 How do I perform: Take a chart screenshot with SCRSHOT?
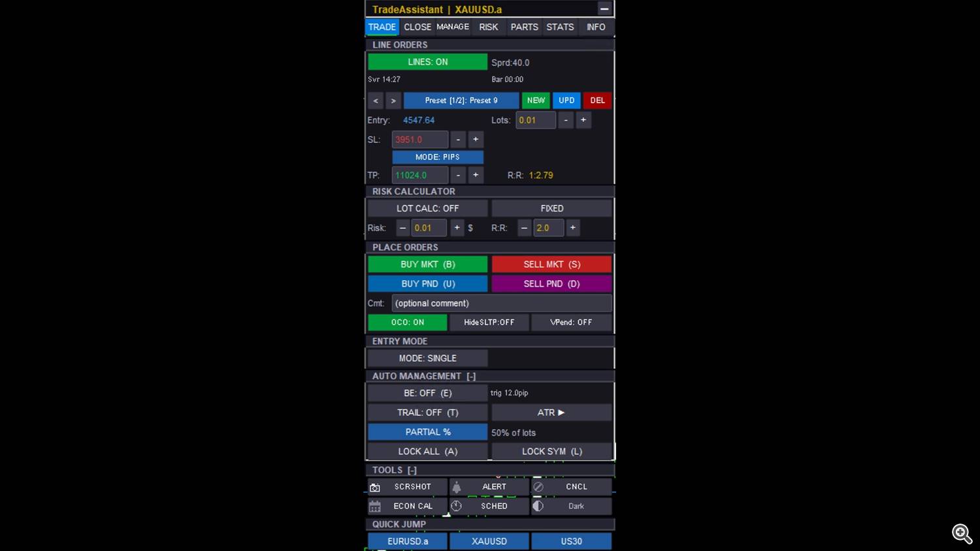407,487
